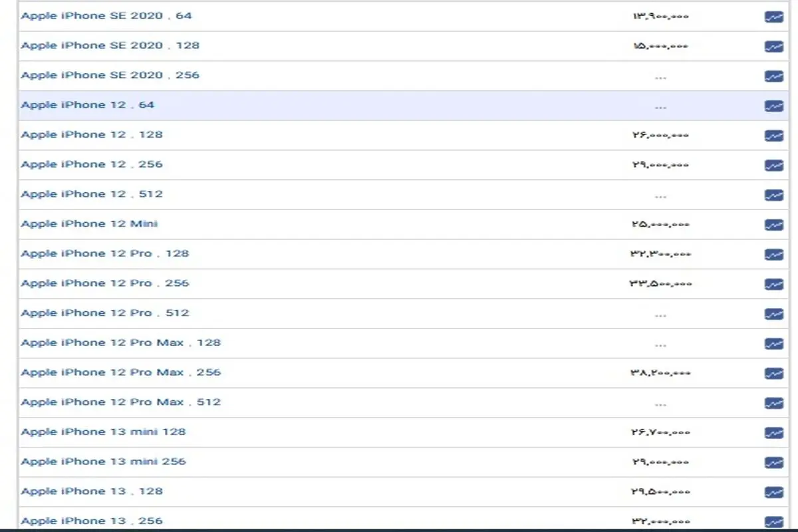Select the price of iPhone 13 mini 128
798x532 pixels.
pyautogui.click(x=661, y=432)
